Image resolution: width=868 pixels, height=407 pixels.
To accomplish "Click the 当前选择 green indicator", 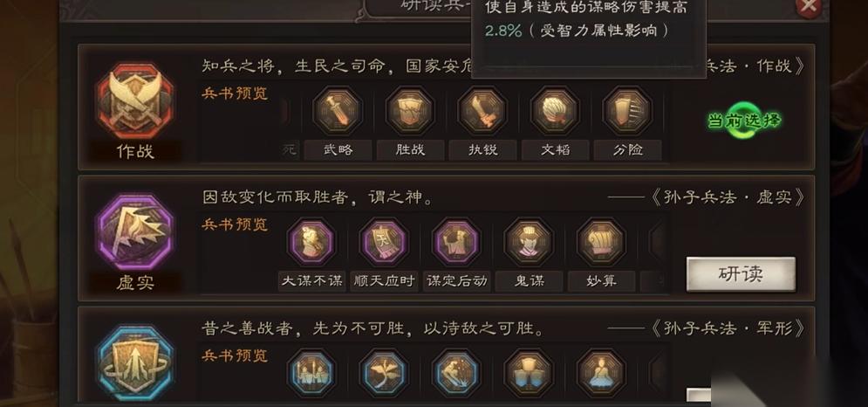I will (744, 121).
